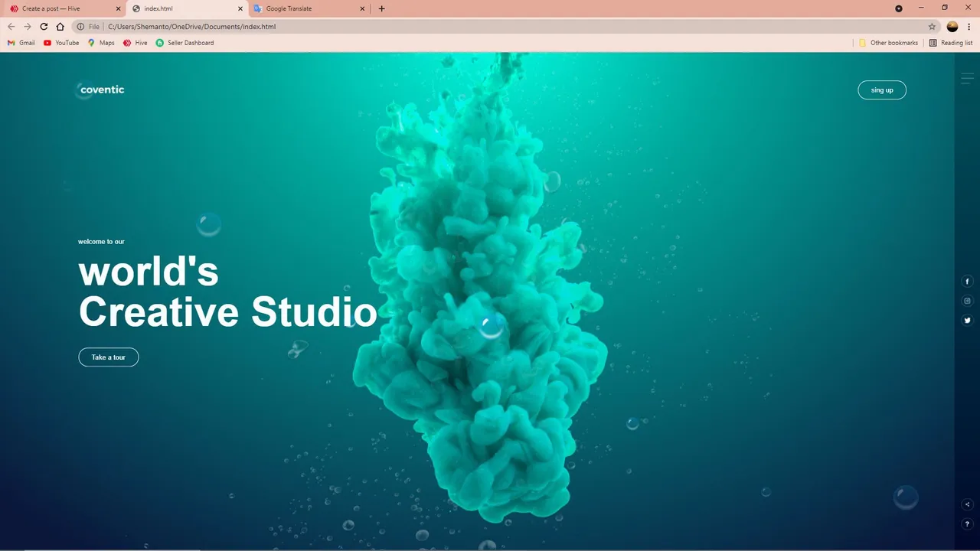Screen dimensions: 980x551
Task: Open the Reading list
Action: (950, 43)
